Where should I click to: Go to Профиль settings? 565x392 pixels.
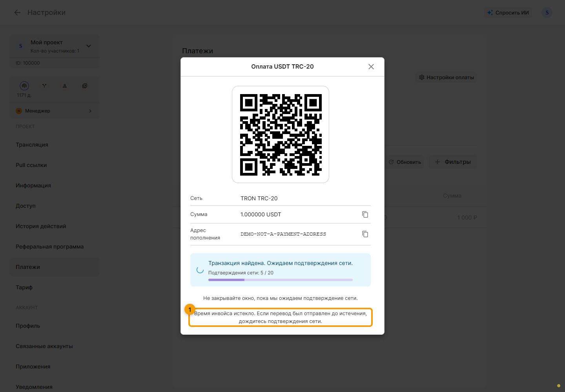55,326
